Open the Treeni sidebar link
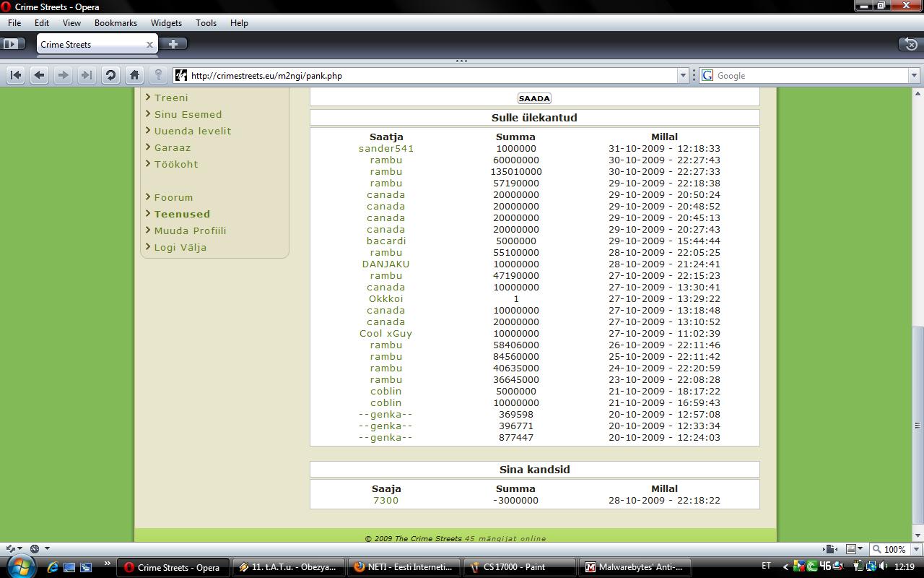This screenshot has width=924, height=578. click(171, 98)
